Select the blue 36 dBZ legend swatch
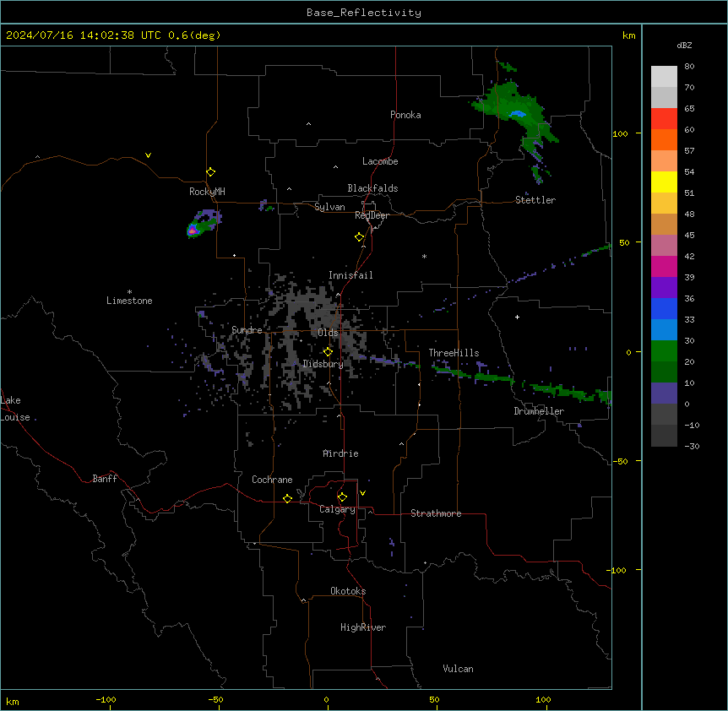728x711 pixels. (x=664, y=308)
